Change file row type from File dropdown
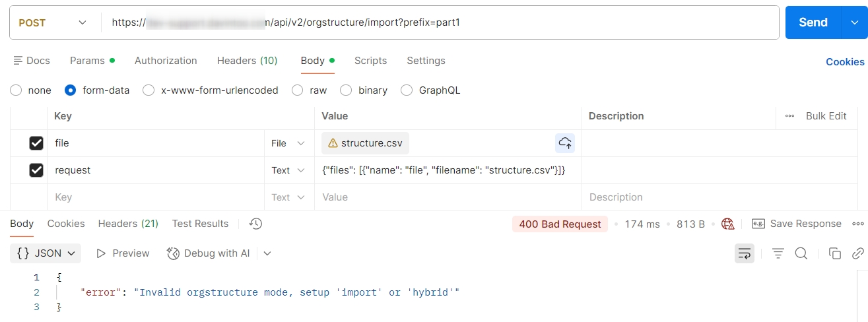The width and height of the screenshot is (868, 322). [x=288, y=143]
